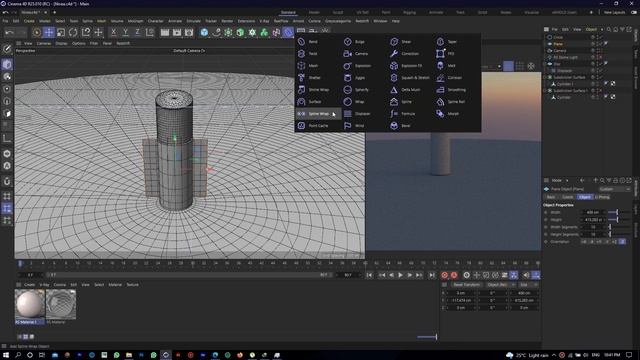Add the Melt deformer
Image resolution: width=640 pixels, height=360 pixels.
[x=446, y=66]
